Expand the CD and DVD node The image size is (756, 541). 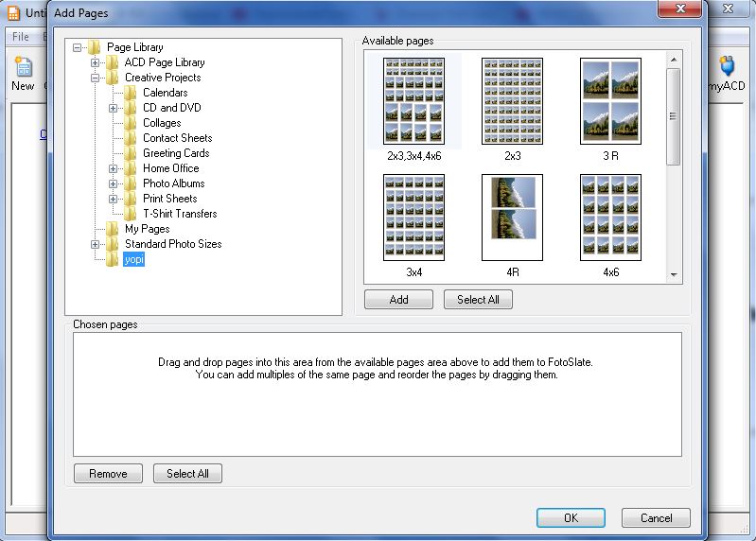[x=113, y=108]
